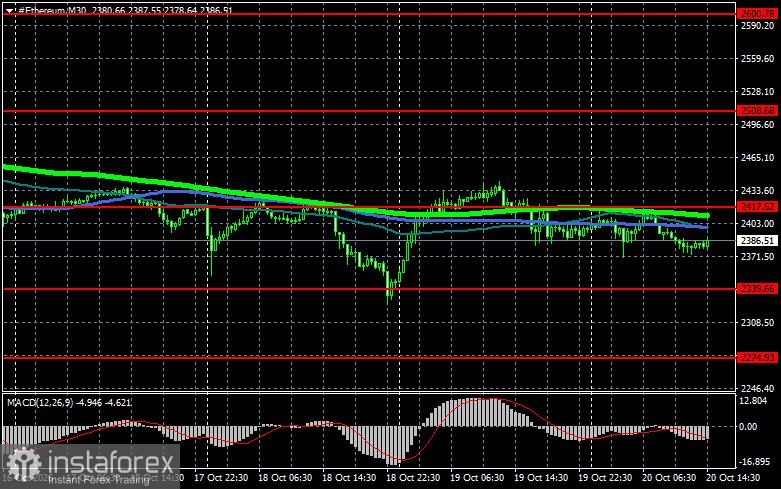Click the 18 Oct 06:30 time label
The height and width of the screenshot is (489, 781).
pos(285,478)
